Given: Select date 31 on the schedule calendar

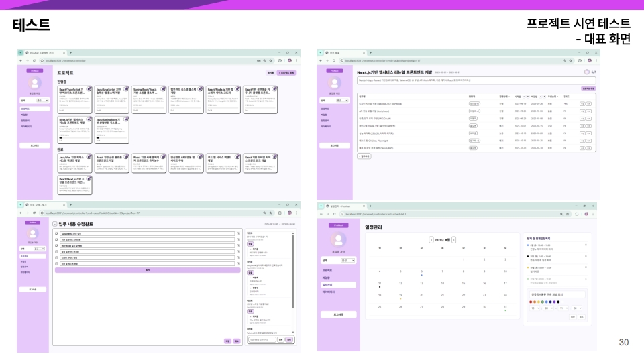Looking at the screenshot, I should [505, 307].
